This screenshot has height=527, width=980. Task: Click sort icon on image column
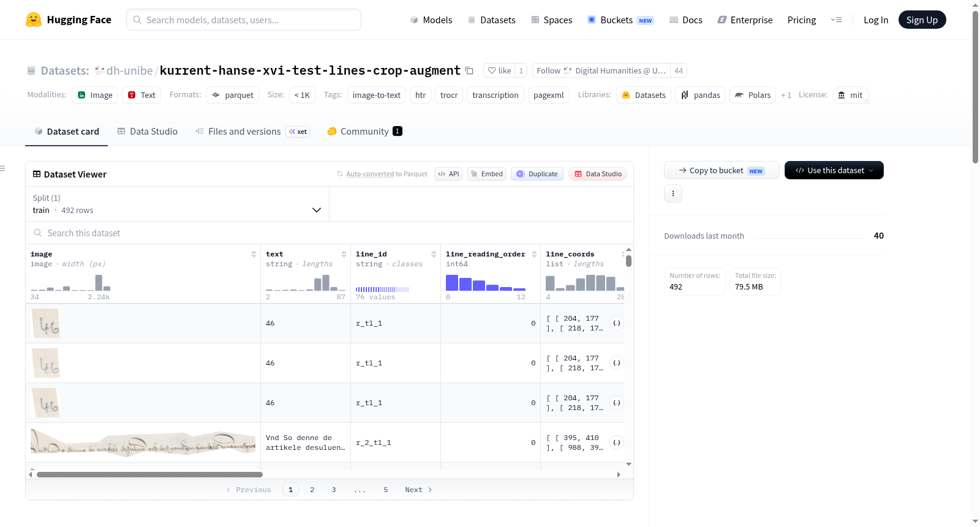254,254
